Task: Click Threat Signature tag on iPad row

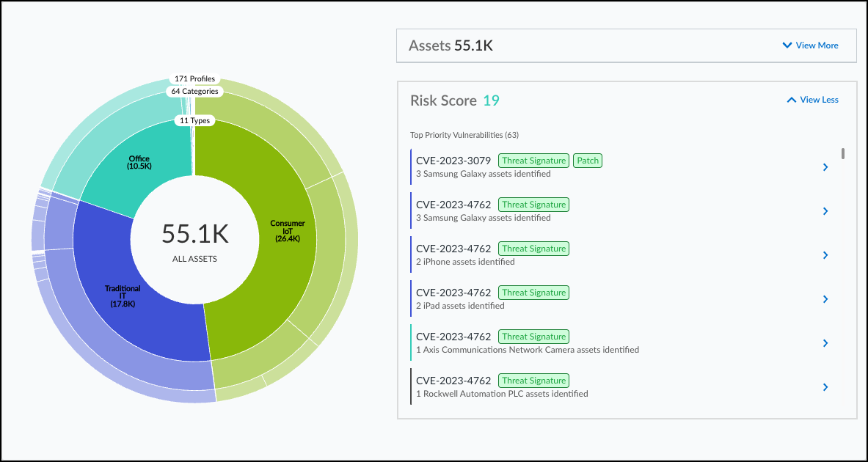Action: tap(533, 293)
